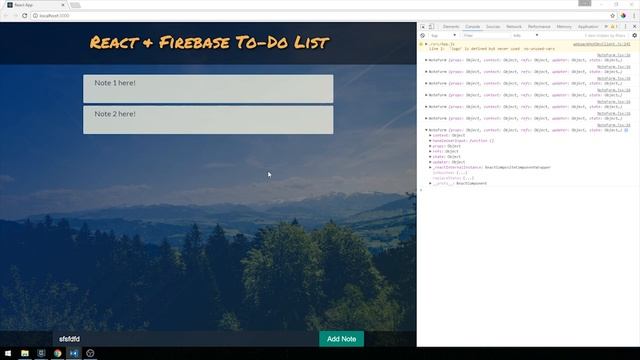
Task: Switch to the Console tab
Action: click(473, 27)
